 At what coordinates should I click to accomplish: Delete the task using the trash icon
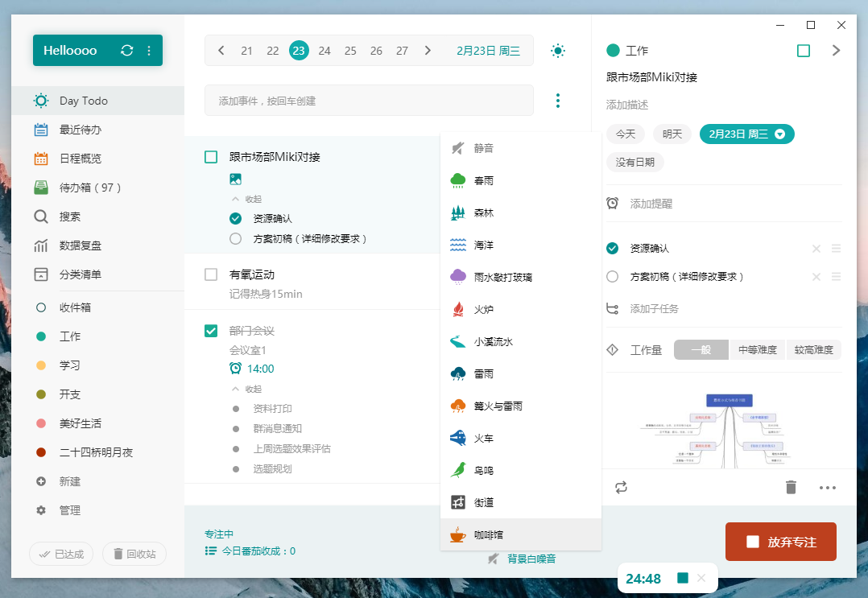tap(791, 487)
